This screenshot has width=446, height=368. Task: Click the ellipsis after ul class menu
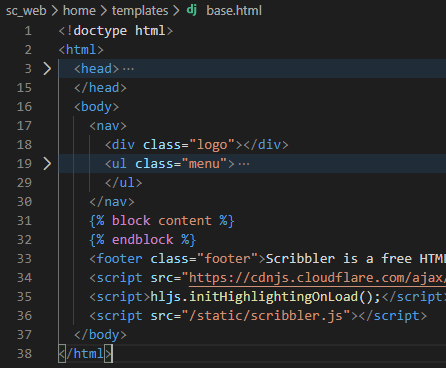click(244, 164)
